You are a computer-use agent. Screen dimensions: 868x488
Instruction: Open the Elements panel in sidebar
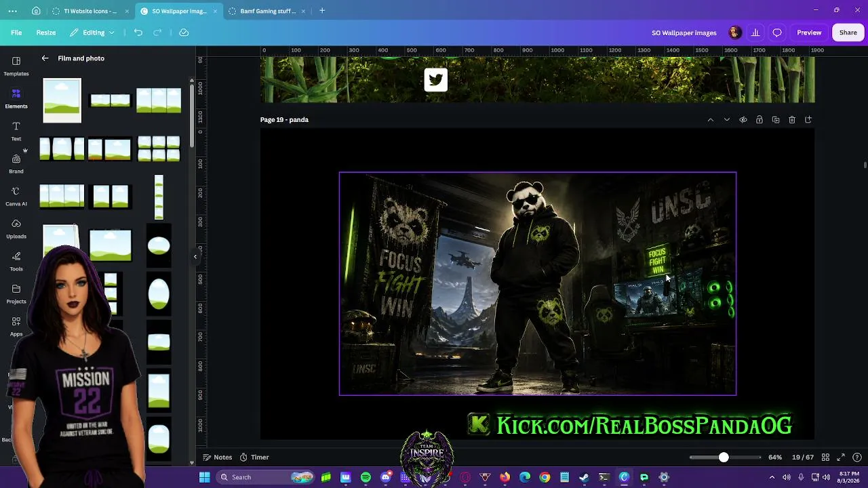coord(16,98)
